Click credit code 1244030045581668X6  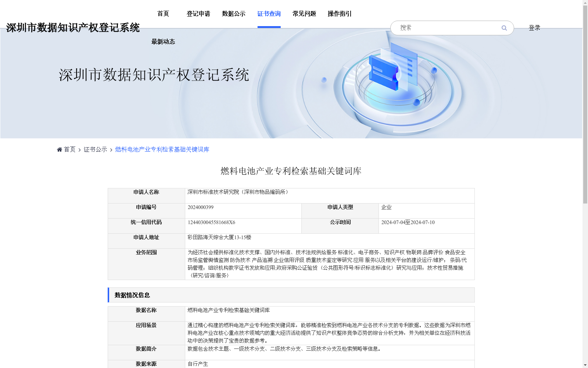[x=211, y=222]
